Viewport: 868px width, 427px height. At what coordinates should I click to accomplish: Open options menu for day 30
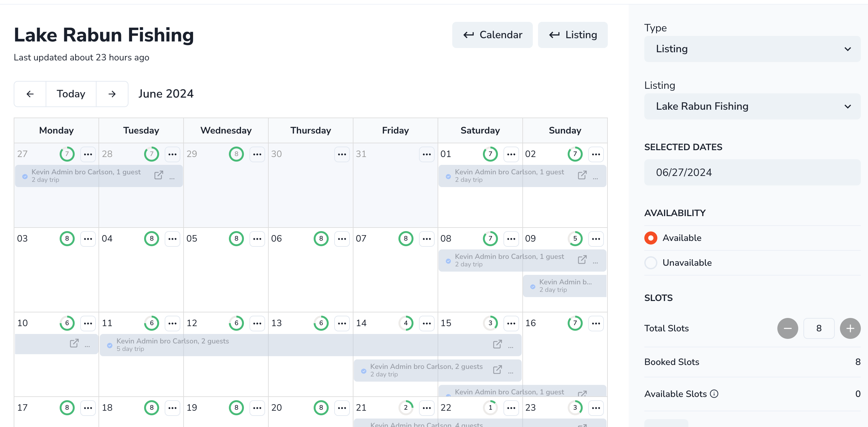click(342, 154)
